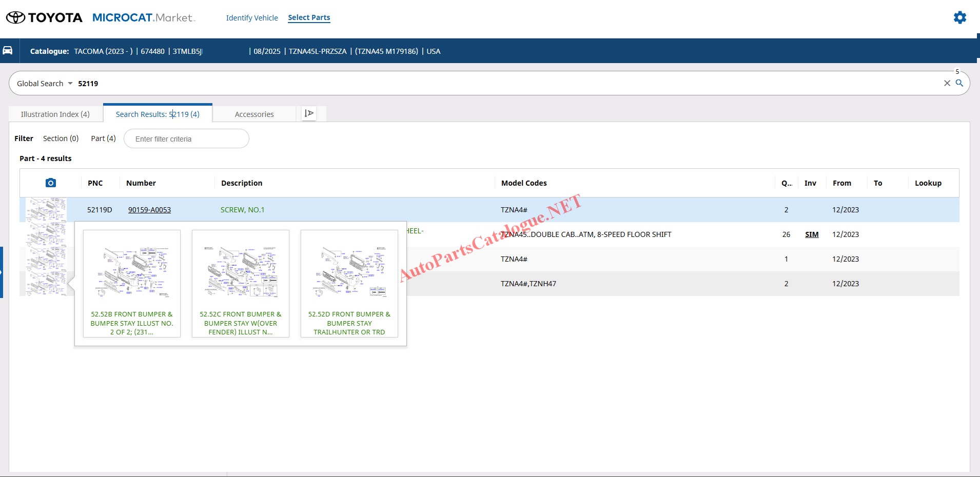Viewport: 980px width, 477px height.
Task: Click the Toyota logo
Action: (44, 17)
